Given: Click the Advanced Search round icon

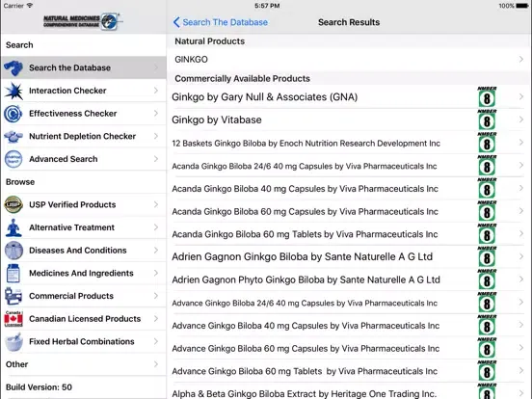Looking at the screenshot, I should pyautogui.click(x=13, y=159).
